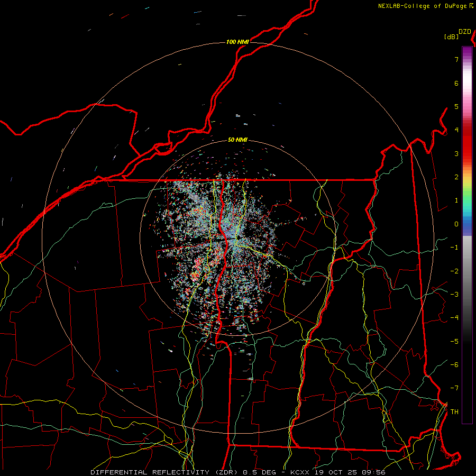Click the legend value 7

point(456,59)
